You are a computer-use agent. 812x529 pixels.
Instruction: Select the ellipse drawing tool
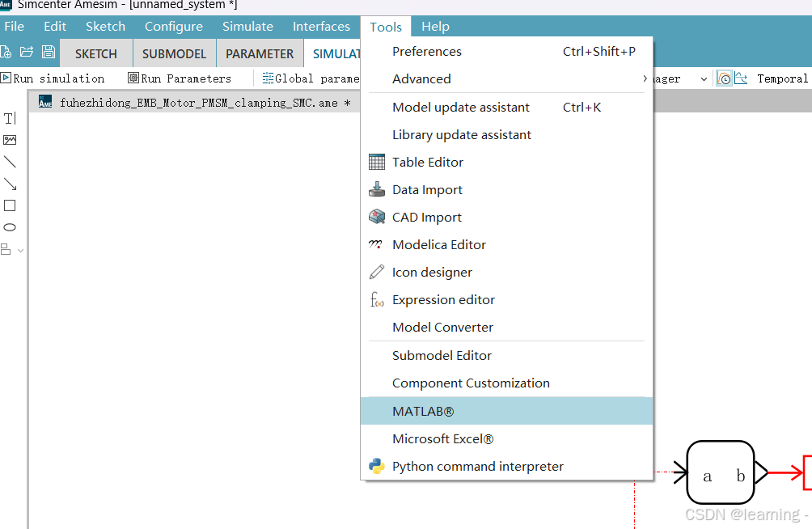click(10, 227)
